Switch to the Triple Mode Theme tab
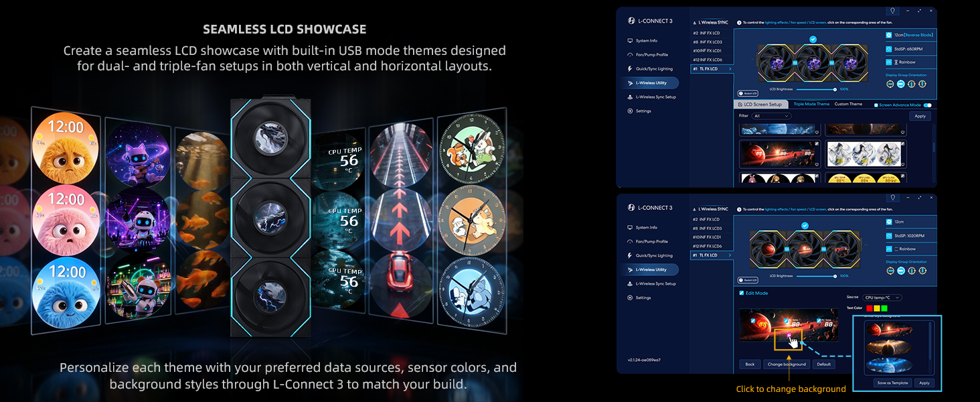 point(811,105)
